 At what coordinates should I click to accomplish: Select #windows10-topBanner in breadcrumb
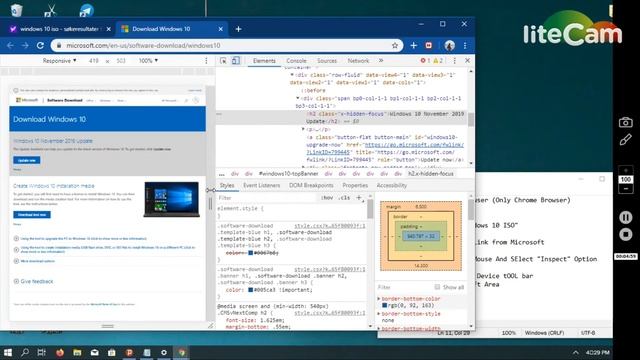tap(288, 174)
